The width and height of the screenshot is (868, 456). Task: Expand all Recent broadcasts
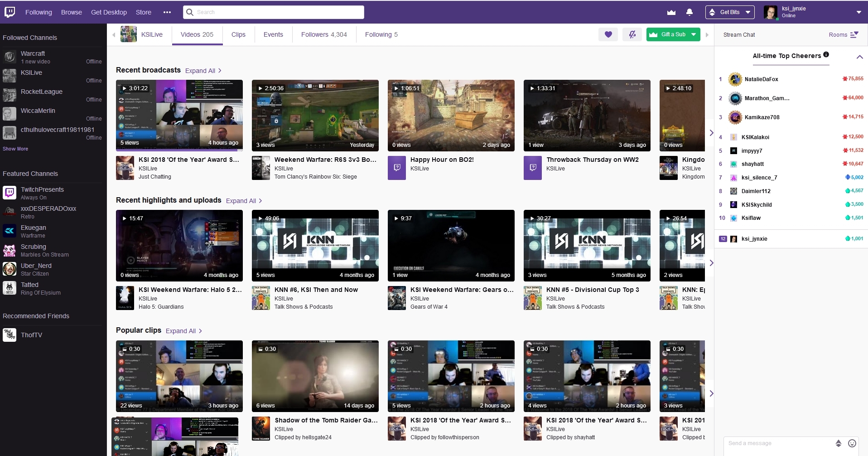(203, 71)
